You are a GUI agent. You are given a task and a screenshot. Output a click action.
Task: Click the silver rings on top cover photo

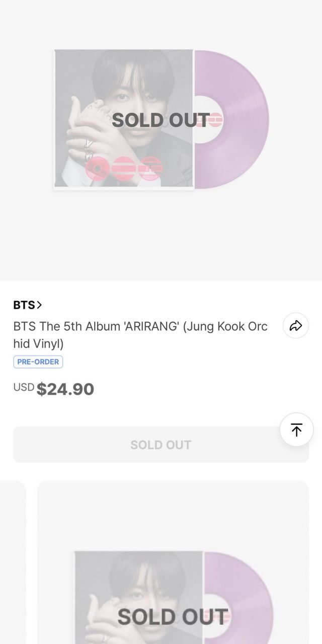point(89,148)
